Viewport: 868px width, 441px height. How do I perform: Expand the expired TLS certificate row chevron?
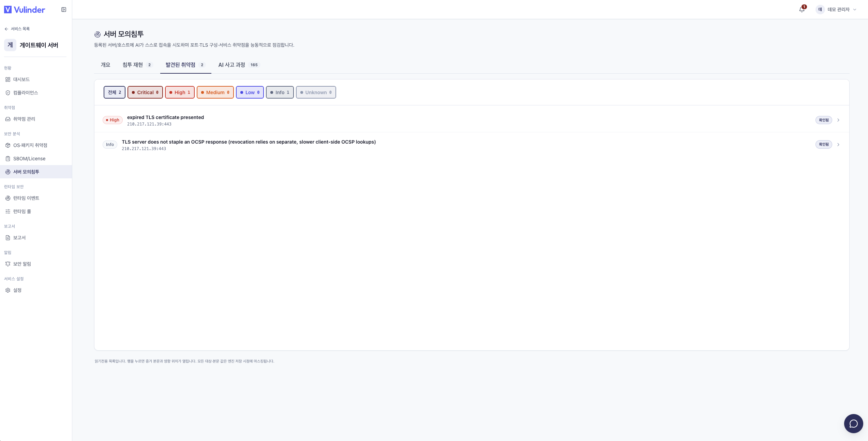(x=838, y=120)
